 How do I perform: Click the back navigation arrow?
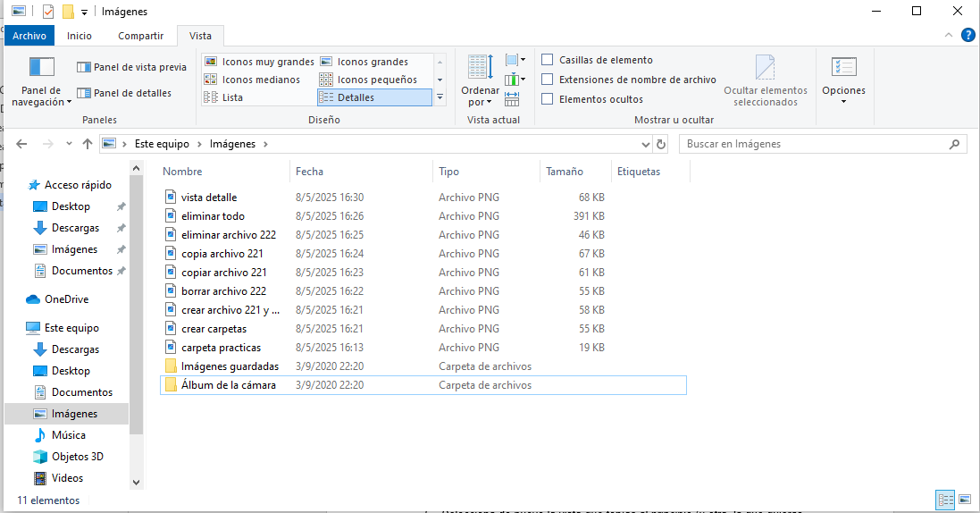point(22,144)
